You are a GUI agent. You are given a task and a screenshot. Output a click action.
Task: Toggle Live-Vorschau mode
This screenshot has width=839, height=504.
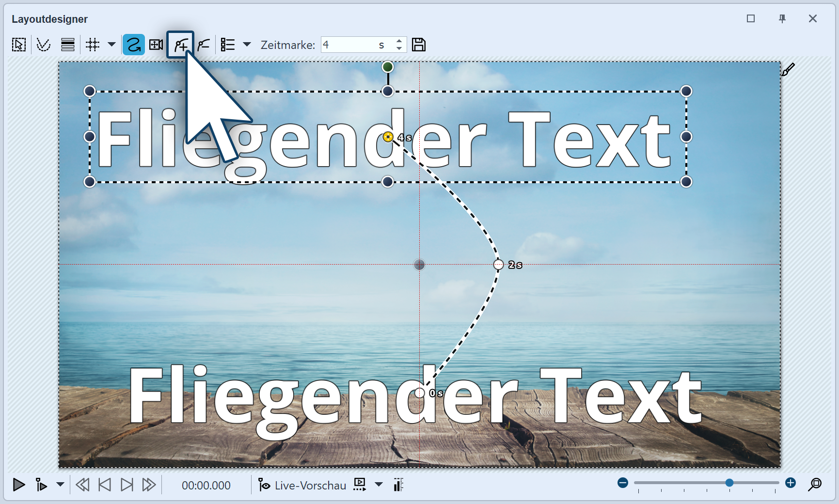point(302,485)
